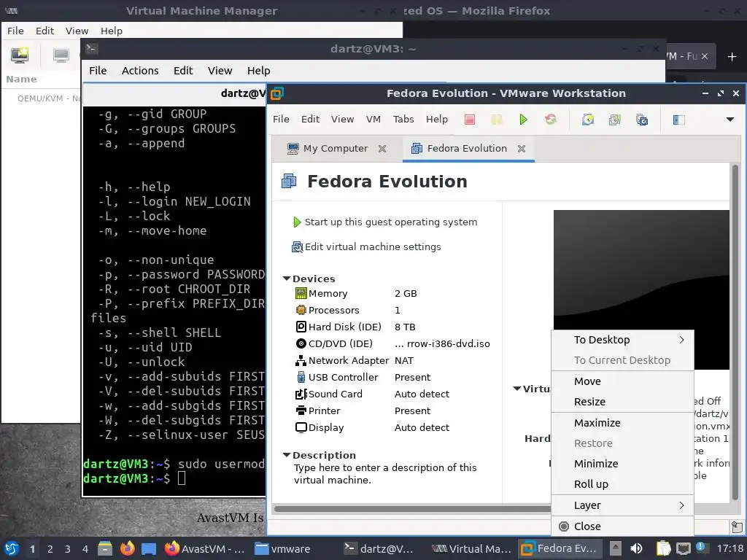
Task: Open the vmware folder taskbar entry
Action: click(282, 548)
